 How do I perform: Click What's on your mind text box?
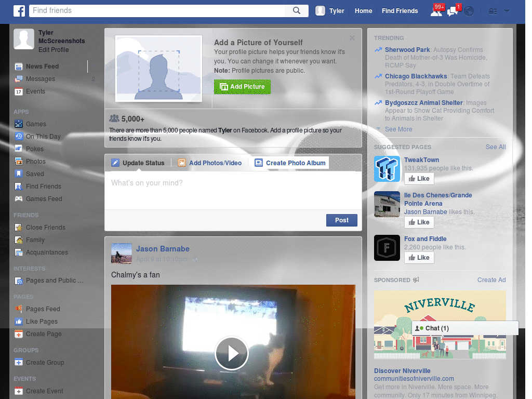click(x=233, y=190)
